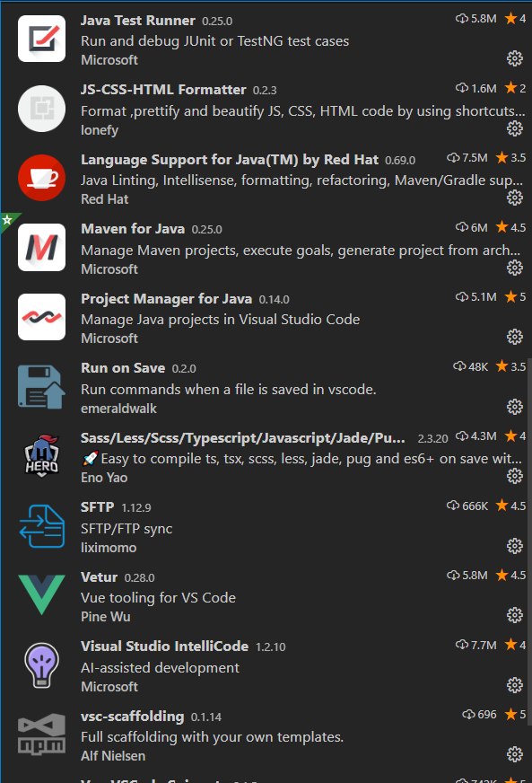Select the Java Test Runner title

[138, 21]
